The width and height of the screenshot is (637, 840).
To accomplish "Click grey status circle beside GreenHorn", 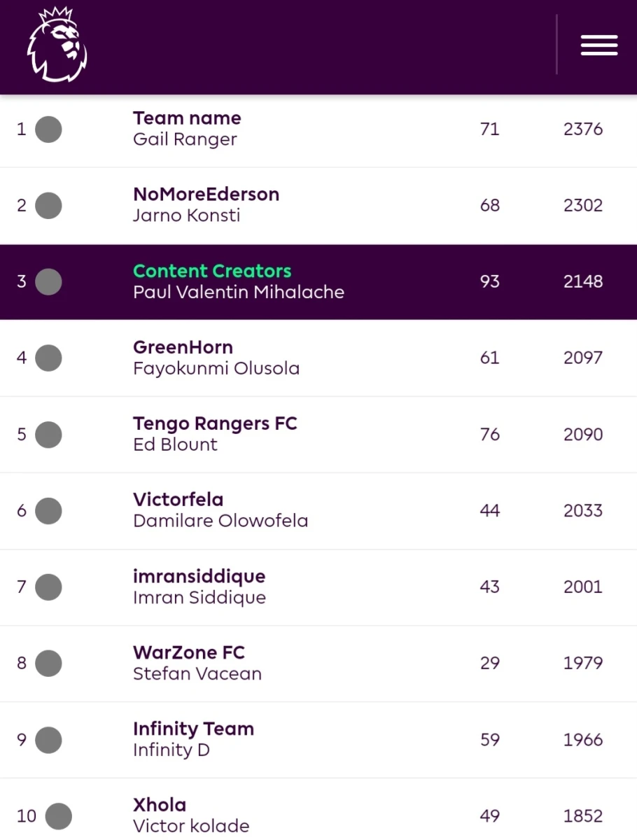I will [x=48, y=358].
